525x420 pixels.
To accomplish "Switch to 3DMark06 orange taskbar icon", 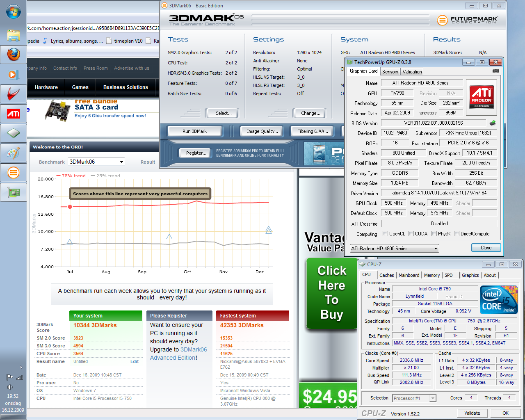I will coord(13,173).
